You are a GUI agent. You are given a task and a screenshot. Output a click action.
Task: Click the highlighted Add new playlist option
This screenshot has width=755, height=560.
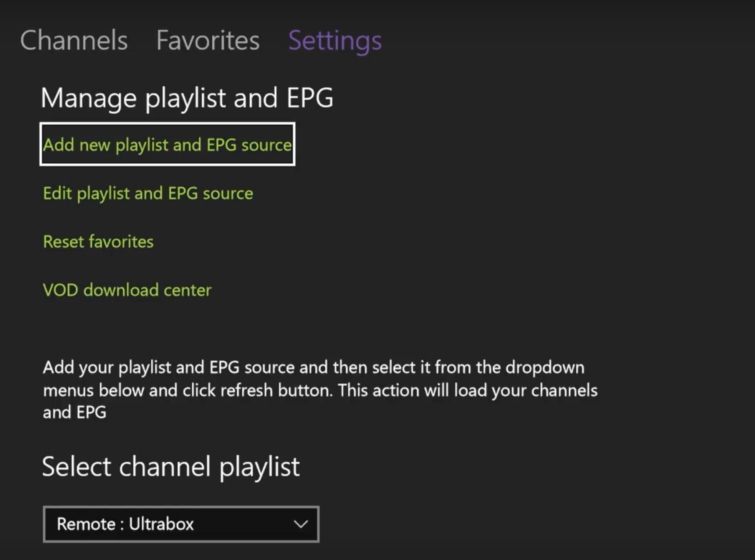[167, 145]
